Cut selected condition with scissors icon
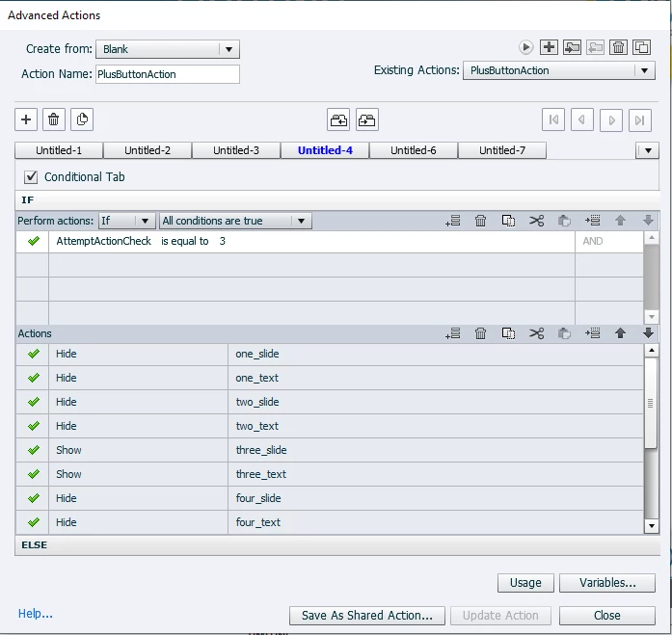Screen dimensions: 672x635 coord(536,221)
